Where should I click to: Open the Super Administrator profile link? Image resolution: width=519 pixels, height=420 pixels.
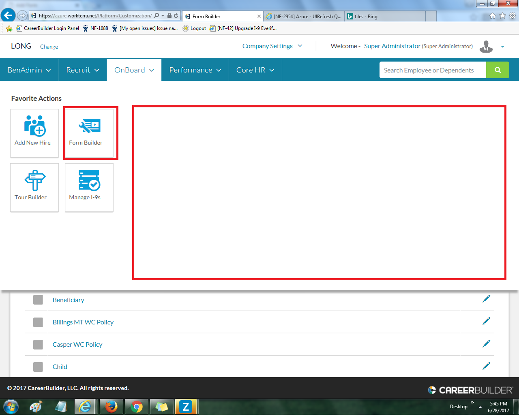(392, 46)
